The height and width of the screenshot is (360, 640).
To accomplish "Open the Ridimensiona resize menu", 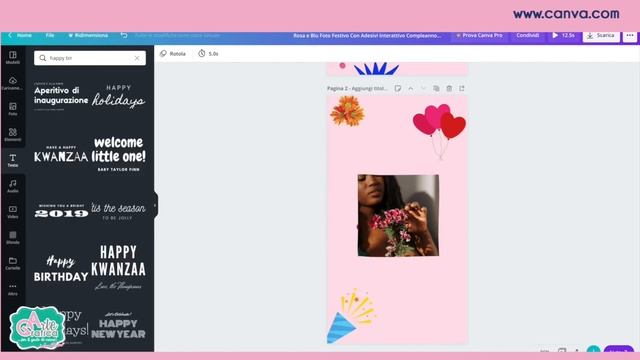I will (x=88, y=36).
